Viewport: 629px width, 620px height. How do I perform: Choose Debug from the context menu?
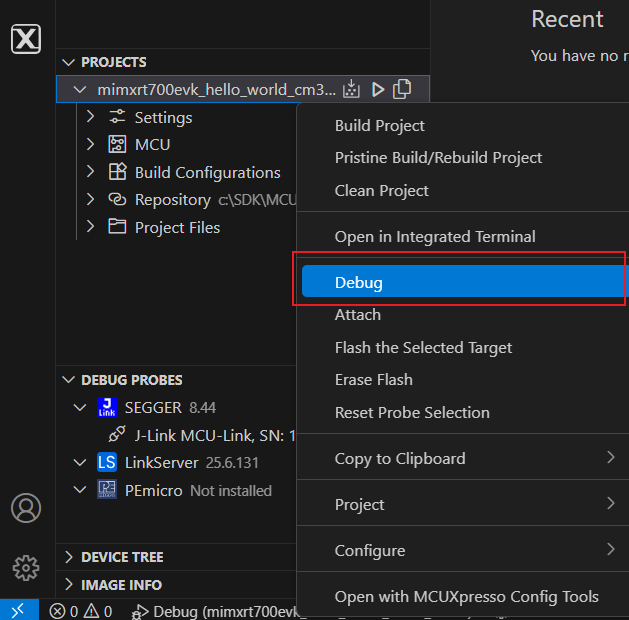pos(359,282)
